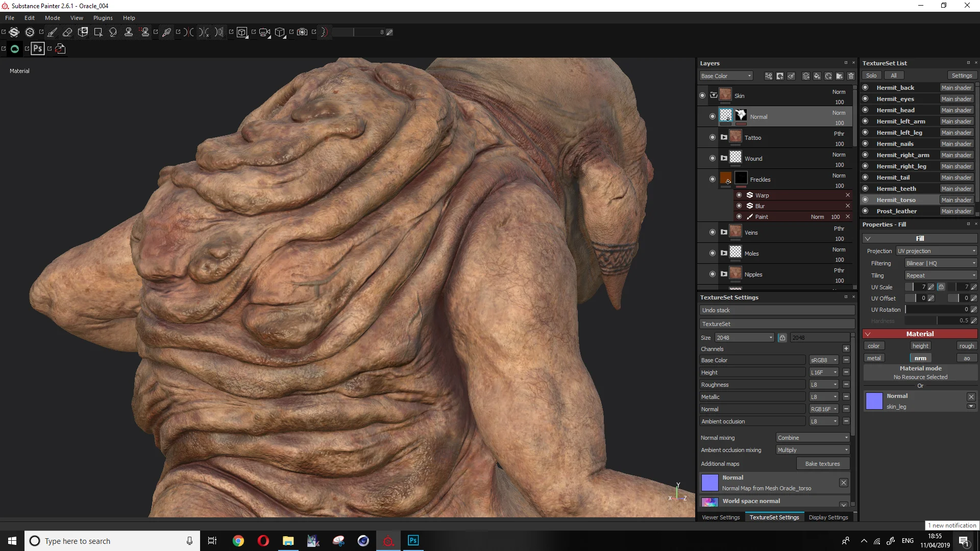The height and width of the screenshot is (551, 980).
Task: Add a new fill layer
Action: (817, 76)
